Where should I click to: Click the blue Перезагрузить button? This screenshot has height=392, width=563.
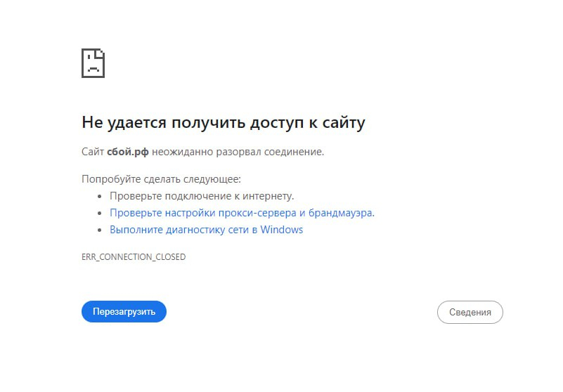coord(124,312)
